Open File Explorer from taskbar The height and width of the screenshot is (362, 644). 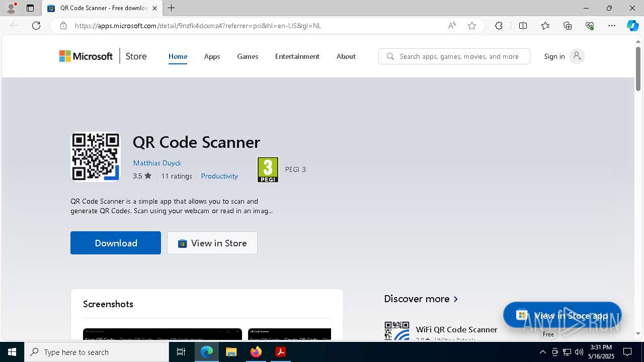tap(231, 352)
